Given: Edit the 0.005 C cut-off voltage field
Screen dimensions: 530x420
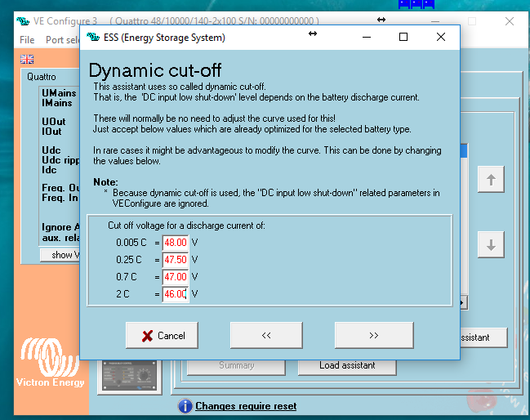Looking at the screenshot, I should pyautogui.click(x=176, y=243).
